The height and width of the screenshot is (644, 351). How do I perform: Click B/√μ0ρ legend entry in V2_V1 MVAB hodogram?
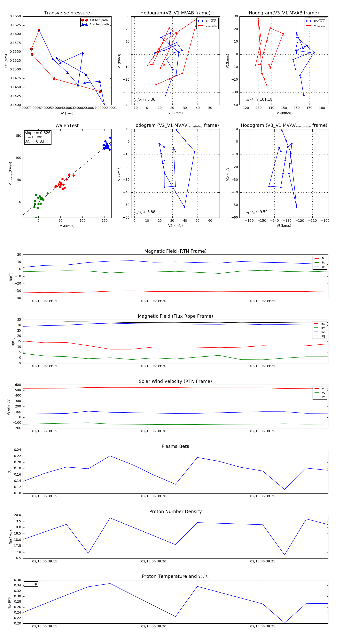click(x=207, y=21)
